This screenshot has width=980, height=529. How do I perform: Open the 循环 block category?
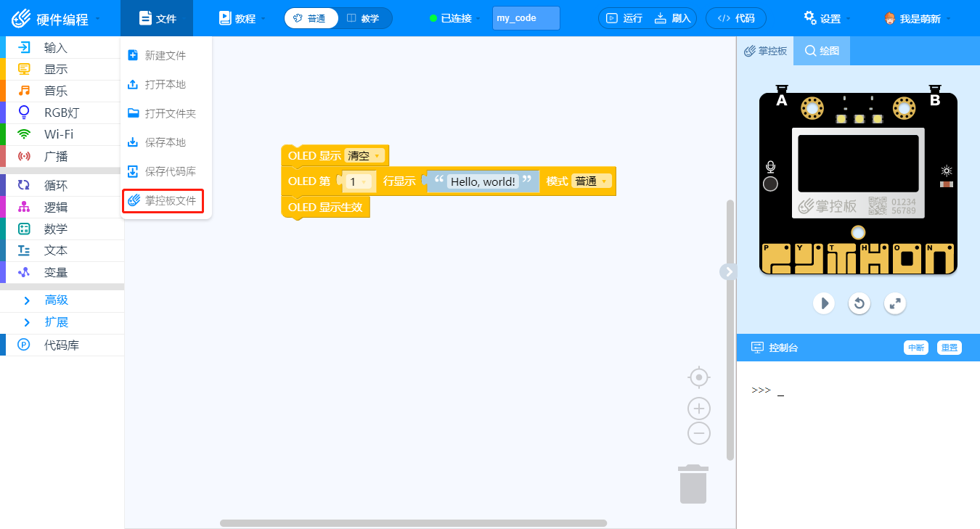pyautogui.click(x=62, y=185)
